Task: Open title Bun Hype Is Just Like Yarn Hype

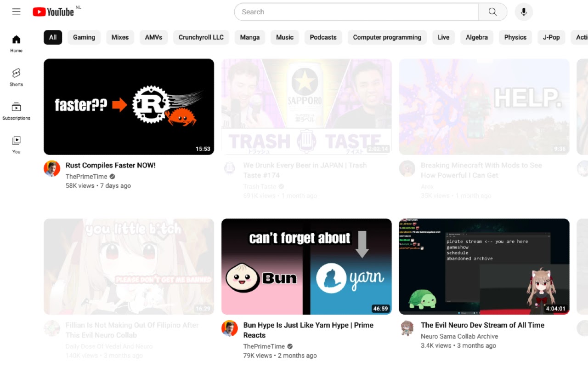Action: [x=308, y=330]
